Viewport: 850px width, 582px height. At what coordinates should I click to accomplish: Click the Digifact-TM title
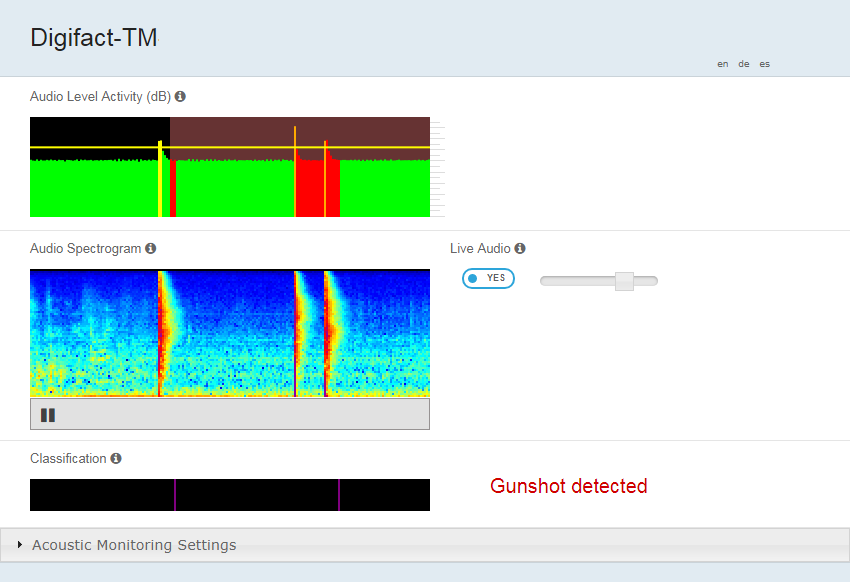94,38
